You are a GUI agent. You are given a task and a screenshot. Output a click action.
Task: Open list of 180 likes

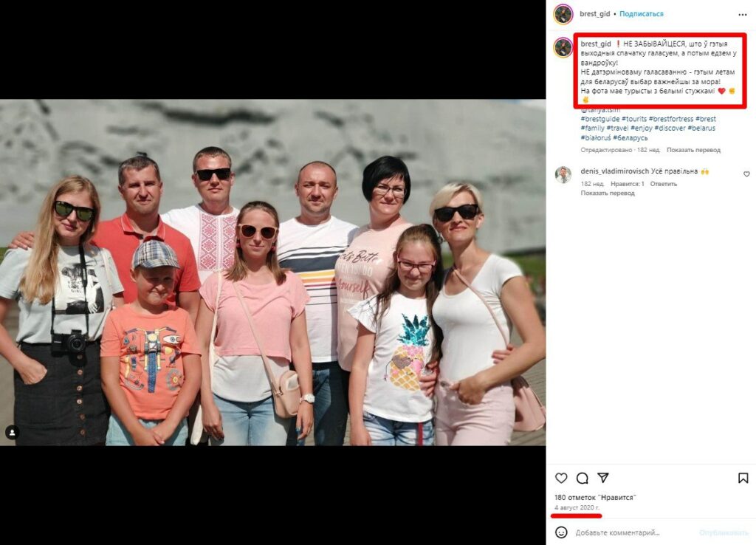pos(596,497)
